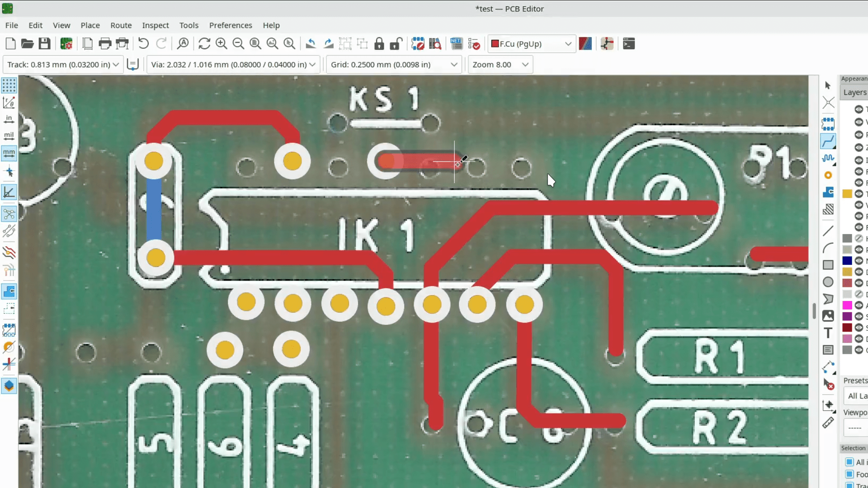Image resolution: width=868 pixels, height=488 pixels.
Task: Select the Add Free Via tool
Action: pos(829,175)
